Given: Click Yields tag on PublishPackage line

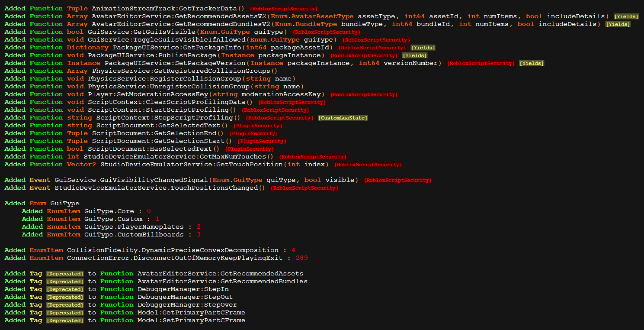Looking at the screenshot, I should pos(414,55).
